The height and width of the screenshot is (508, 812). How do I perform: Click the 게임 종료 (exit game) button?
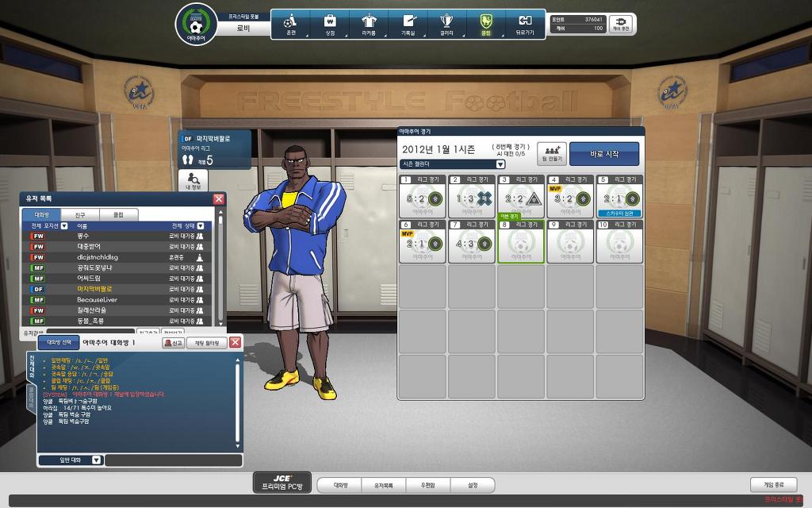[x=773, y=484]
